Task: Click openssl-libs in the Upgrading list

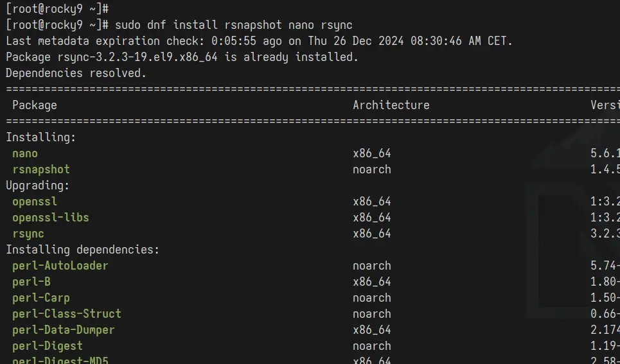Action: (x=51, y=218)
